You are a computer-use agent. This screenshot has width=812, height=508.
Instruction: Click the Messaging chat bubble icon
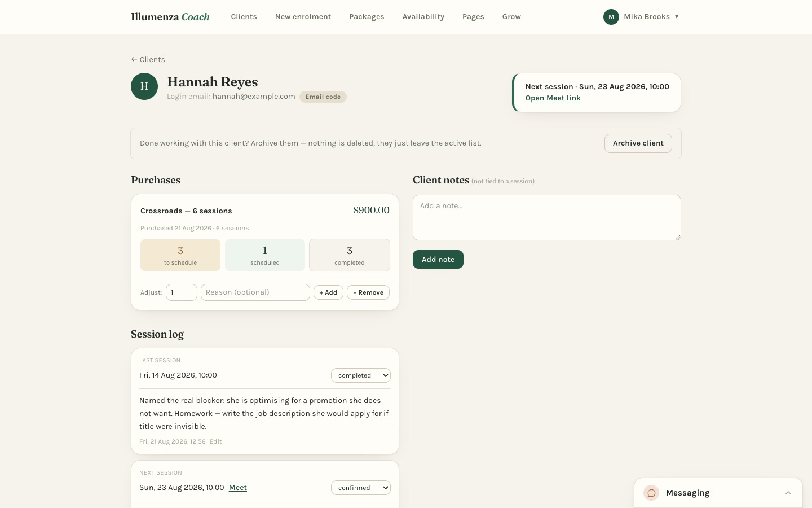tap(651, 493)
